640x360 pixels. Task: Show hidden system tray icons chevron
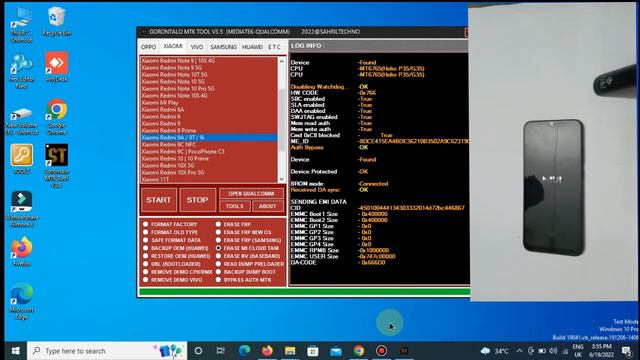coord(519,351)
